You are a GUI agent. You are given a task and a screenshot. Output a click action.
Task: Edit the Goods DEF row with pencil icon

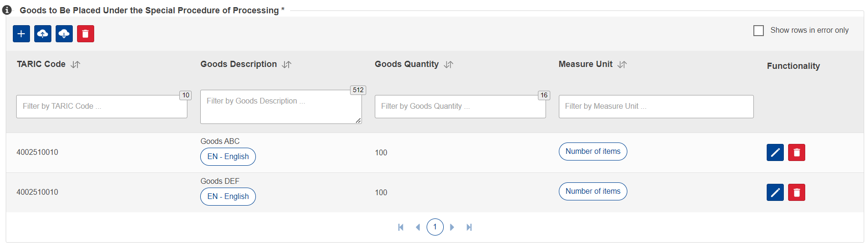pyautogui.click(x=775, y=192)
